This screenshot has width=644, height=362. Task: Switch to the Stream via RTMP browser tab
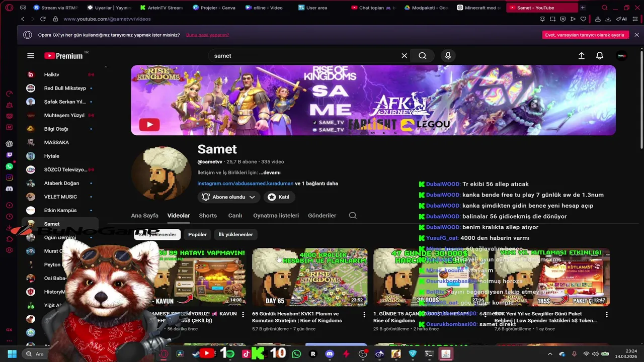[x=55, y=8]
